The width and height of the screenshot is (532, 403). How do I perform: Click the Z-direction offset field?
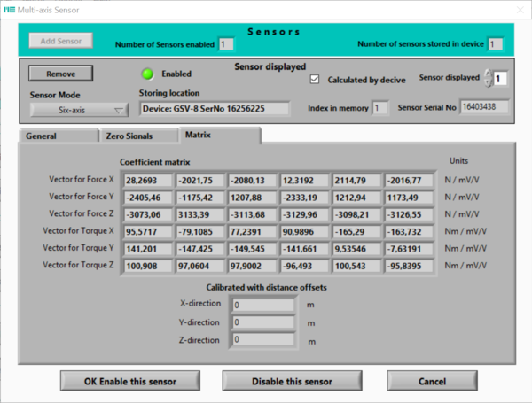262,340
